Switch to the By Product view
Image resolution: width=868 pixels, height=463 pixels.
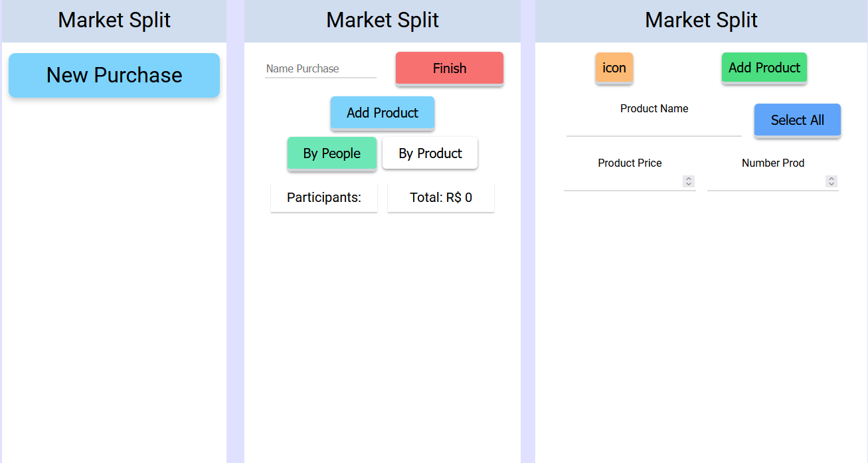pyautogui.click(x=430, y=153)
